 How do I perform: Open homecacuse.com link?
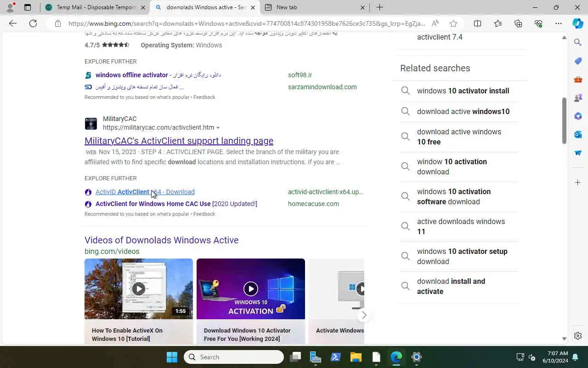[x=313, y=204]
